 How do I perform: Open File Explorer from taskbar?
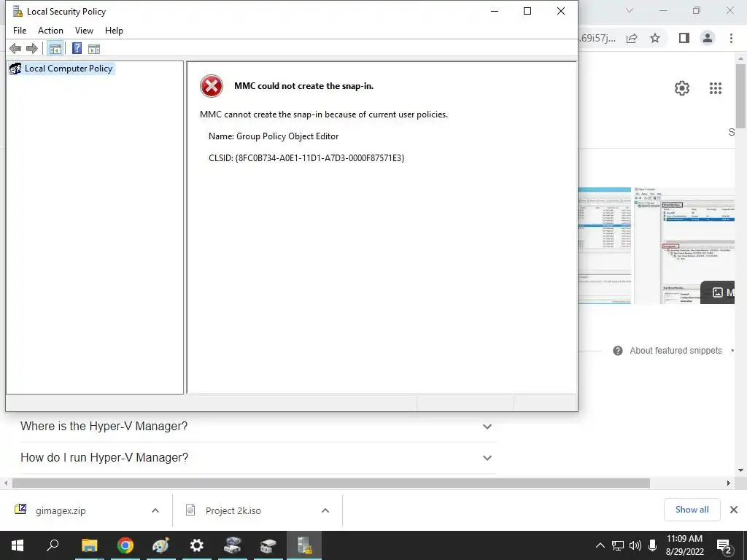point(89,545)
